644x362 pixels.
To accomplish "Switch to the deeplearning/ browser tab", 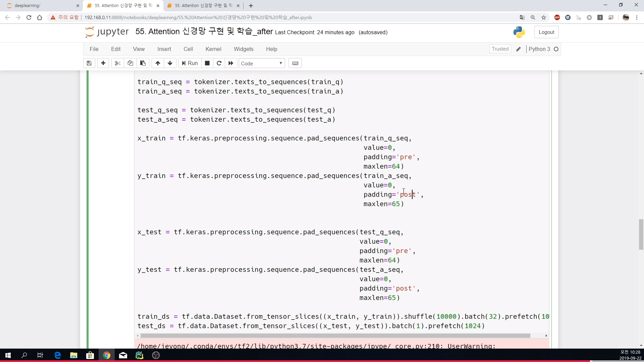I will pos(40,6).
